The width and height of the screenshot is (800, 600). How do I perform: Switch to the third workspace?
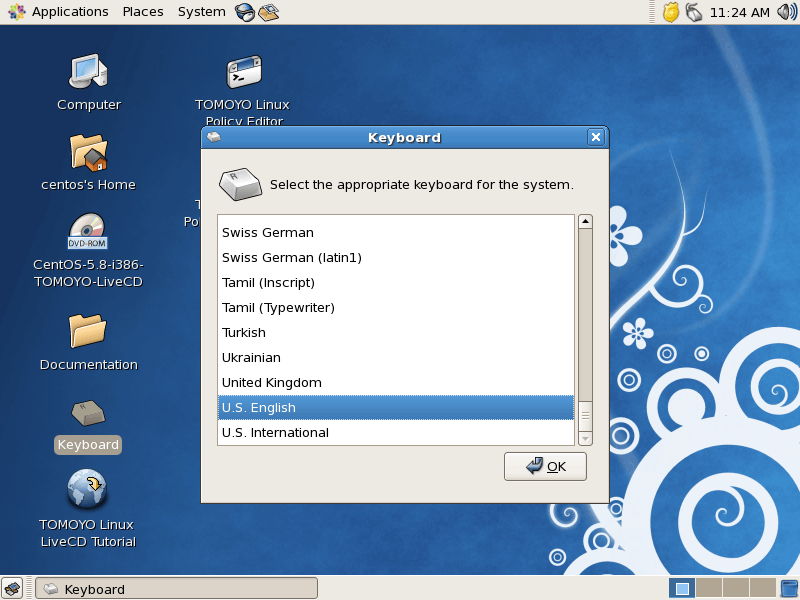(x=736, y=589)
